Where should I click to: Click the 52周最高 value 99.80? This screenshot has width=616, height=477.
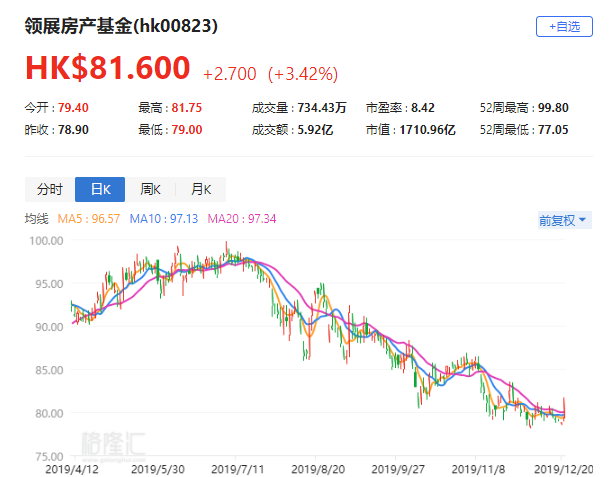pos(556,107)
